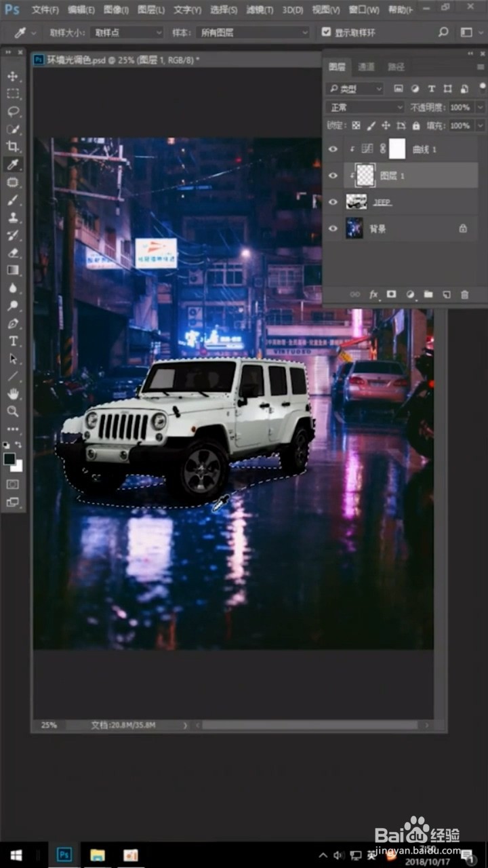Select the Blur tool
488x868 pixels.
[x=13, y=288]
